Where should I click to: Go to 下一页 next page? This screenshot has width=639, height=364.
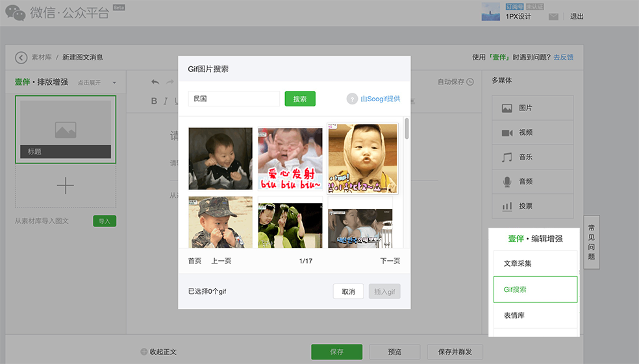pyautogui.click(x=390, y=261)
